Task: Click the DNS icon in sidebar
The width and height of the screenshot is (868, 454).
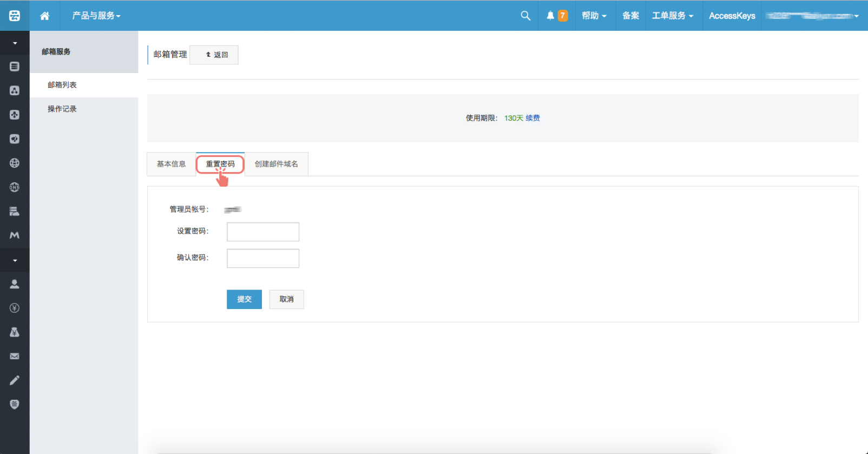Action: 15,187
